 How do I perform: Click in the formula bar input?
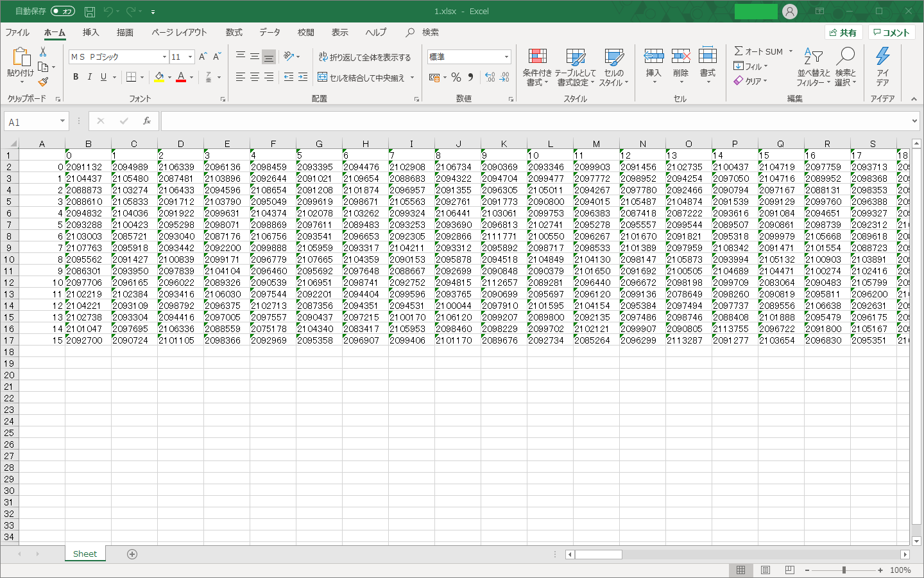(535, 121)
